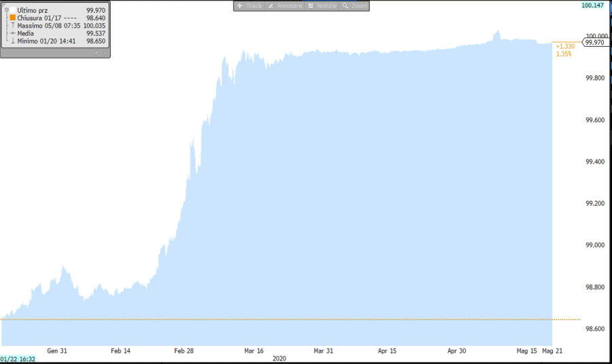612x364 pixels.
Task: Open the orange Chiusura 01/17 color swatch
Action: (13, 18)
